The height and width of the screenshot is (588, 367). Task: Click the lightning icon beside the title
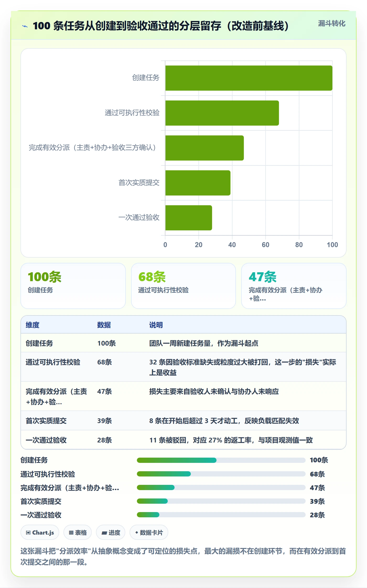(x=25, y=26)
